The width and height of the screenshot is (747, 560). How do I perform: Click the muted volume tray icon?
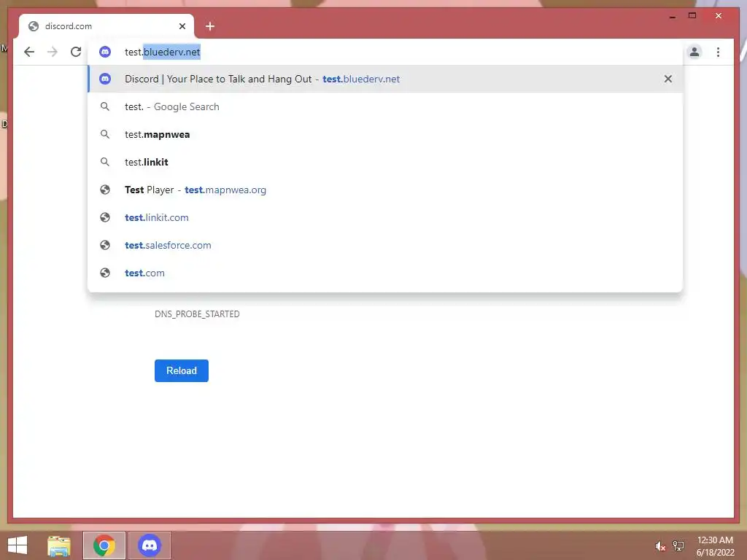coord(660,546)
